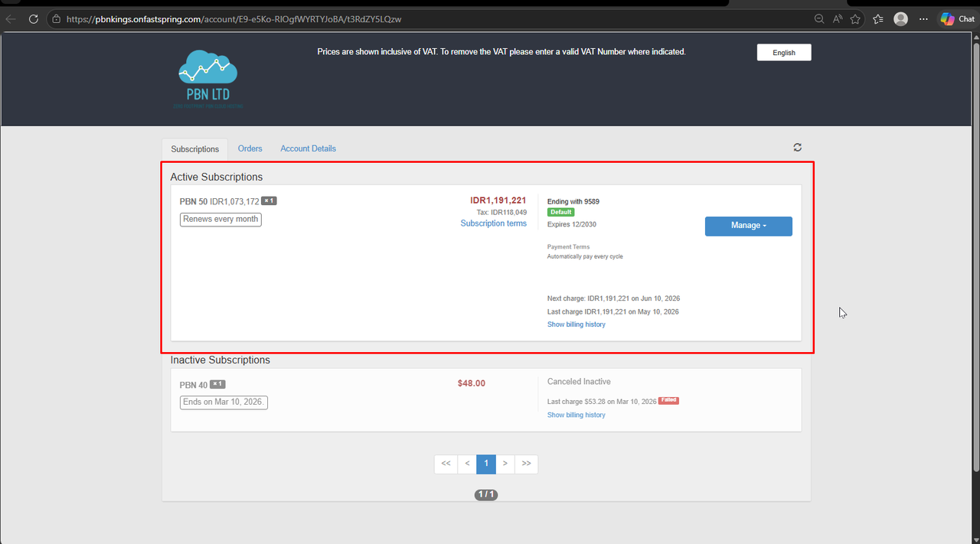Show billing history for PBN 50
The width and height of the screenshot is (980, 544).
576,324
